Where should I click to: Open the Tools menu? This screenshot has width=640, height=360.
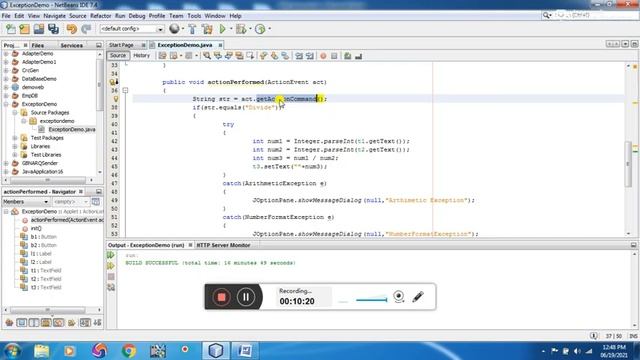pos(194,16)
